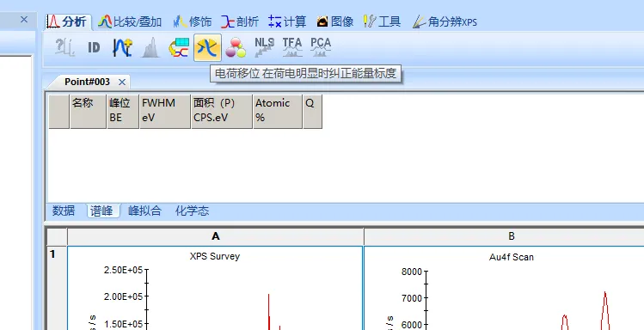Screen dimensions: 644x330
Task: Switch to the 数据 bottom tab
Action: pos(64,211)
